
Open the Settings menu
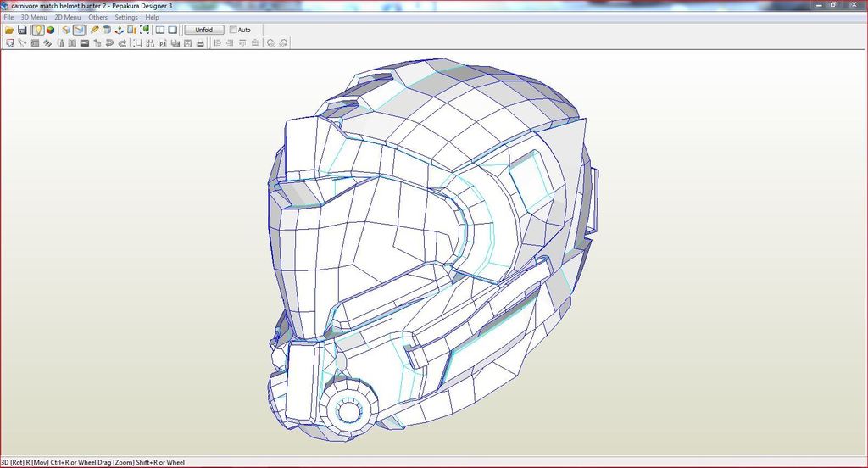(x=126, y=17)
